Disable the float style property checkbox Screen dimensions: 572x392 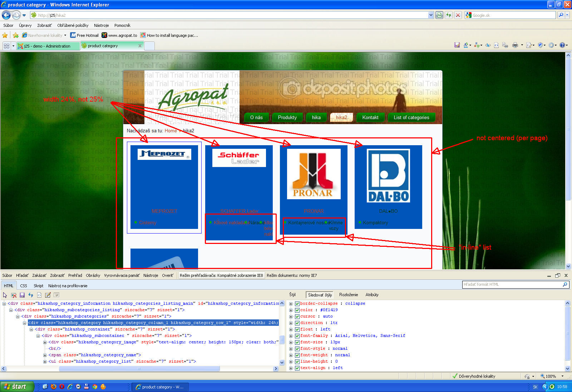click(x=297, y=329)
